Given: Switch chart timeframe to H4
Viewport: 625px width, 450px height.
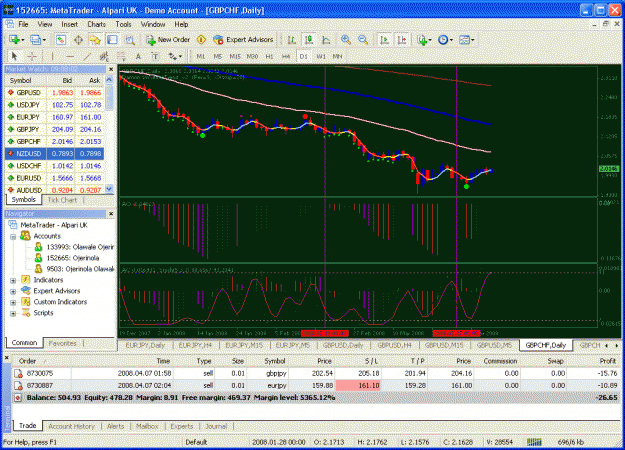Looking at the screenshot, I should click(286, 57).
